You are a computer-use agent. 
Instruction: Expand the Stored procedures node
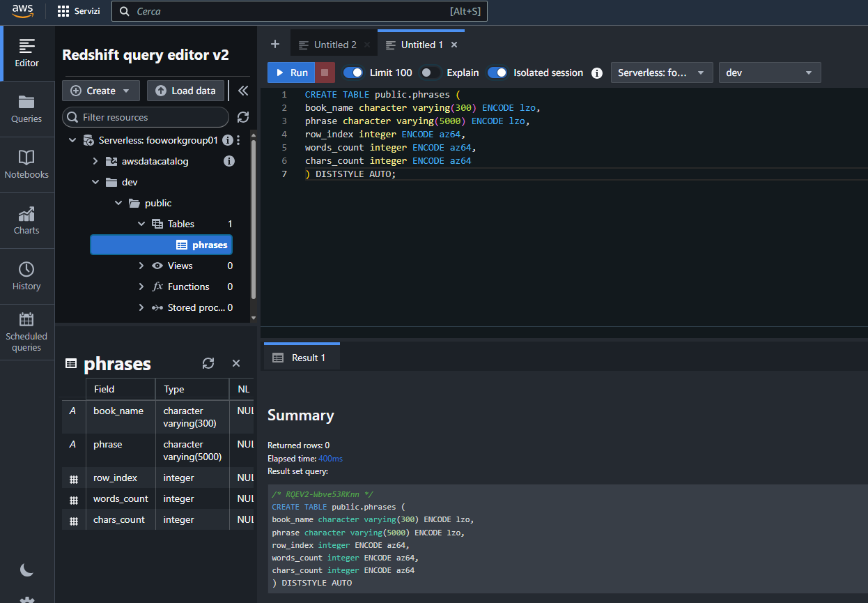[x=141, y=307]
